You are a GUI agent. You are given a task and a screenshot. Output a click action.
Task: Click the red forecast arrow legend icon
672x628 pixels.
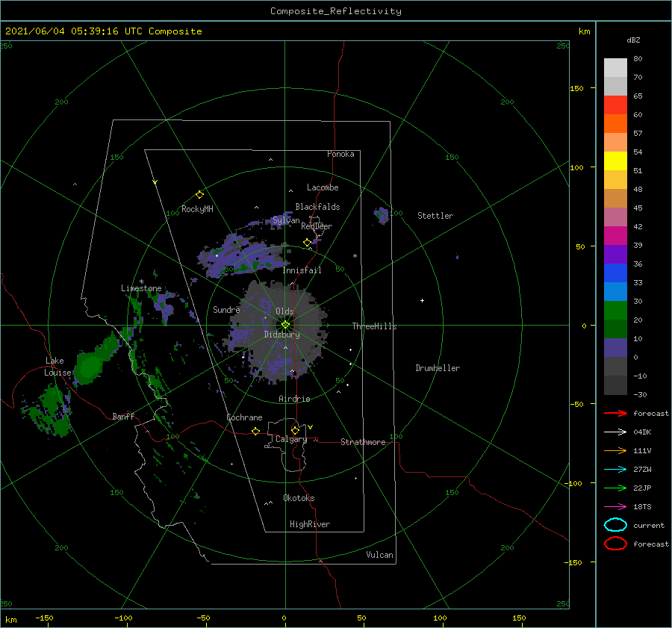pos(615,413)
